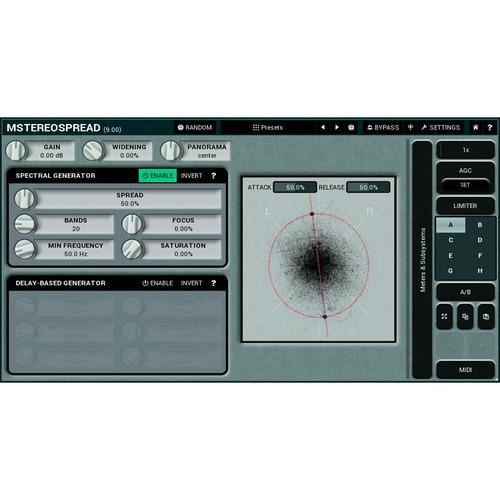
Task: Click the Saturation knob
Action: point(132,249)
